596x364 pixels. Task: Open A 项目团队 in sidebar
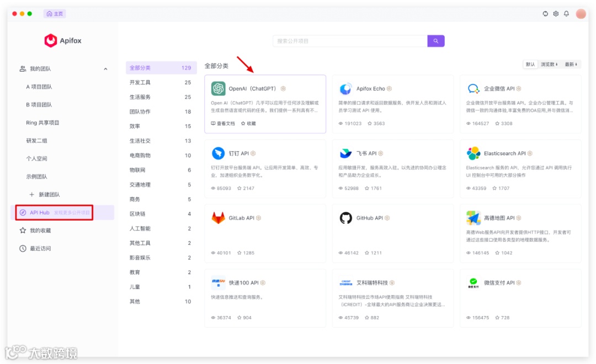tap(39, 87)
